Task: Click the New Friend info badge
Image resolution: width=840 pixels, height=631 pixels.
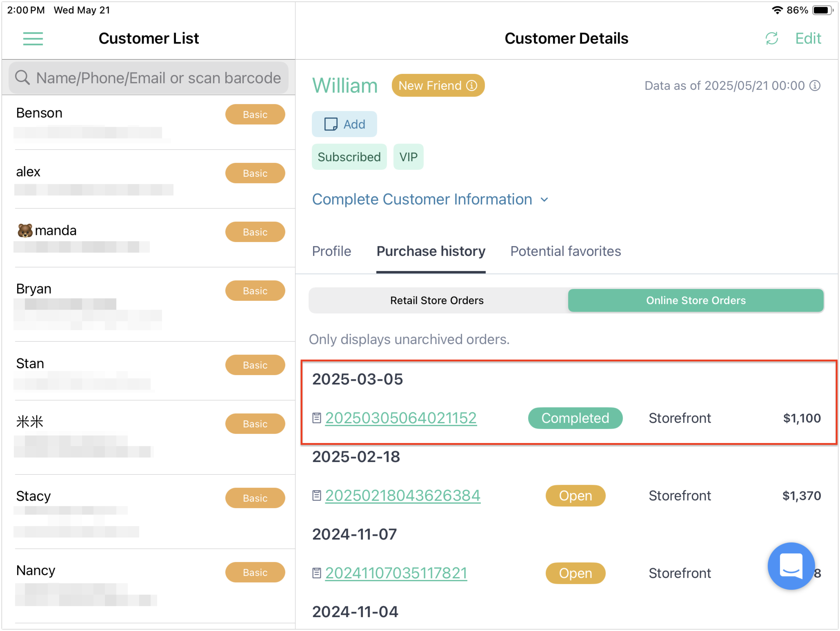Action: point(438,86)
